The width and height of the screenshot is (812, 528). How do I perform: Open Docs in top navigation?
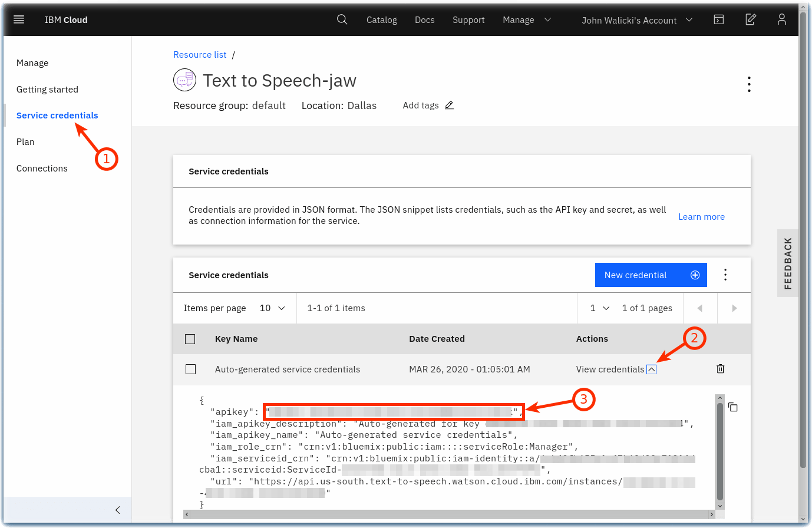pos(425,20)
